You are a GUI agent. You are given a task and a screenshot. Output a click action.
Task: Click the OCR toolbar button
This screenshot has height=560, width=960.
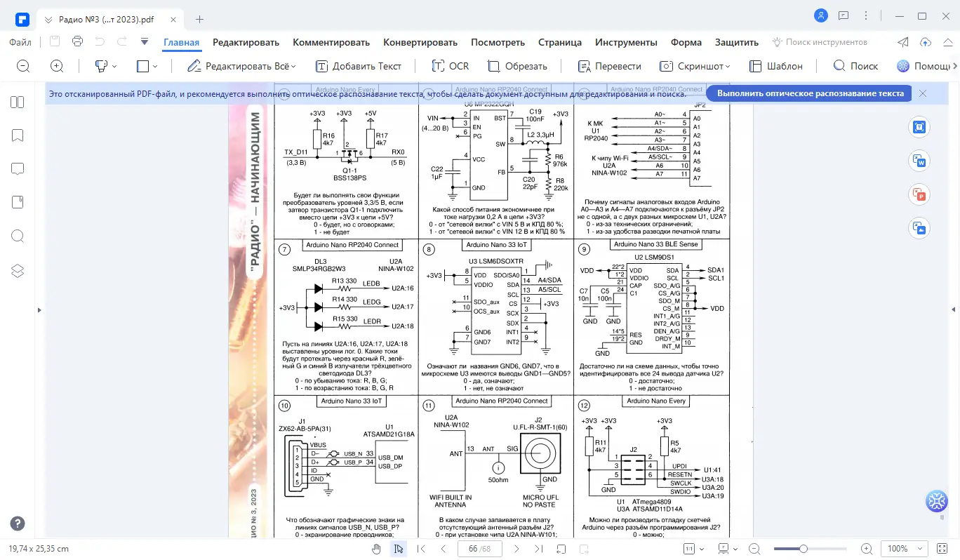(x=450, y=66)
